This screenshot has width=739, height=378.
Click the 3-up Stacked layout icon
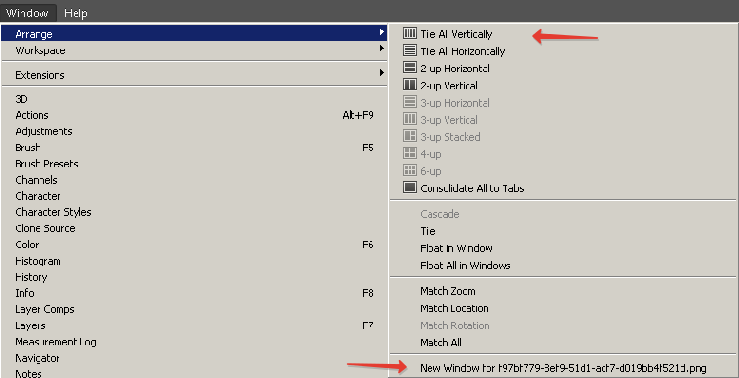tap(410, 136)
